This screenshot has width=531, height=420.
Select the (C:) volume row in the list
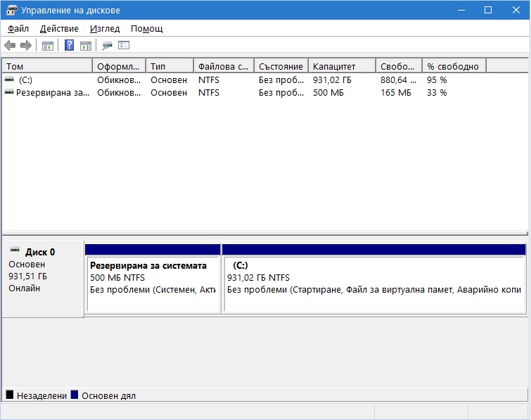(x=265, y=80)
